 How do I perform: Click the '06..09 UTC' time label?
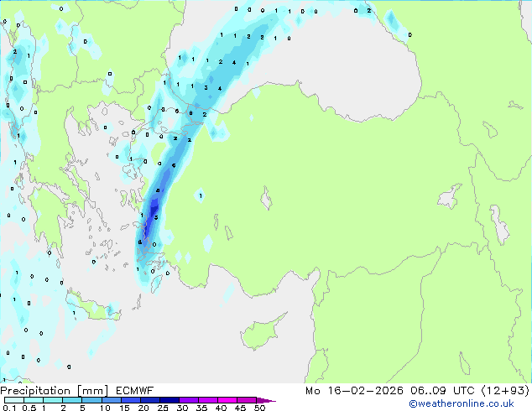tap(442, 391)
